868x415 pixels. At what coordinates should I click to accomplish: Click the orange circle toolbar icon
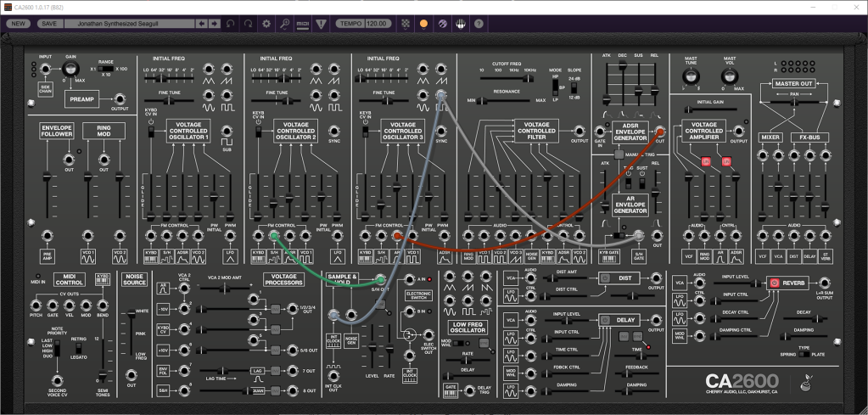[x=424, y=24]
